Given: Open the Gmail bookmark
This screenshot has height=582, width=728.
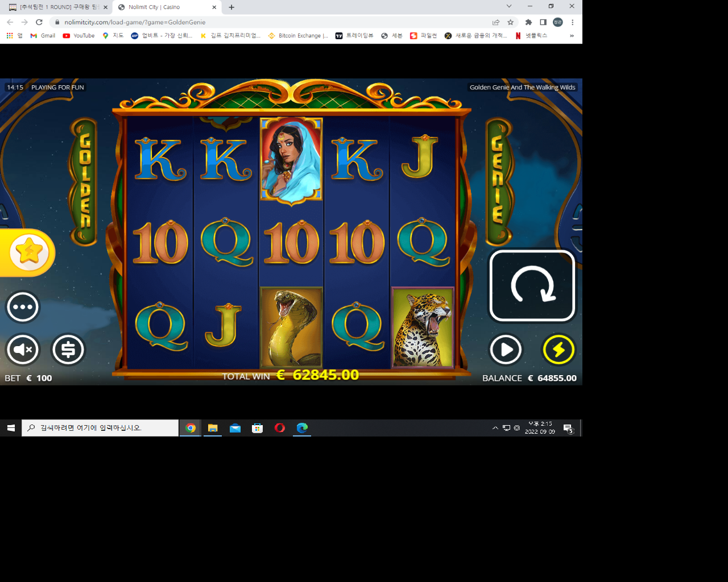Looking at the screenshot, I should [43, 35].
